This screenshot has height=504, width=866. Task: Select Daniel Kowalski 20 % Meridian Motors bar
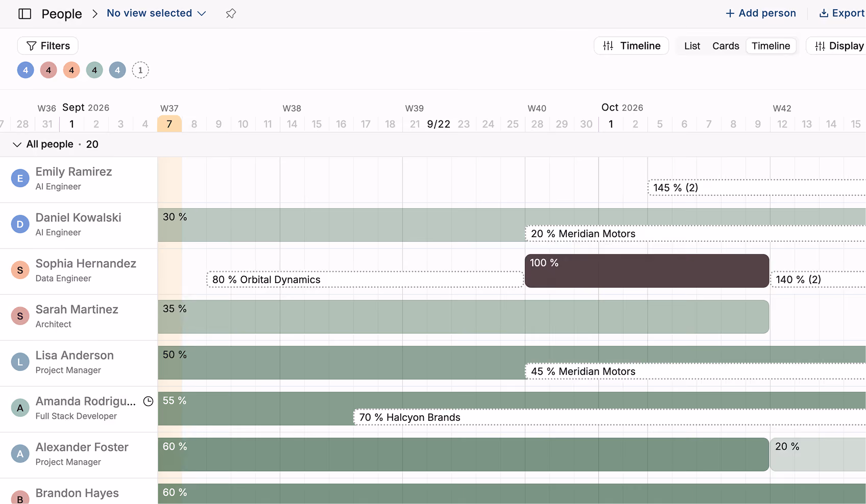[695, 234]
